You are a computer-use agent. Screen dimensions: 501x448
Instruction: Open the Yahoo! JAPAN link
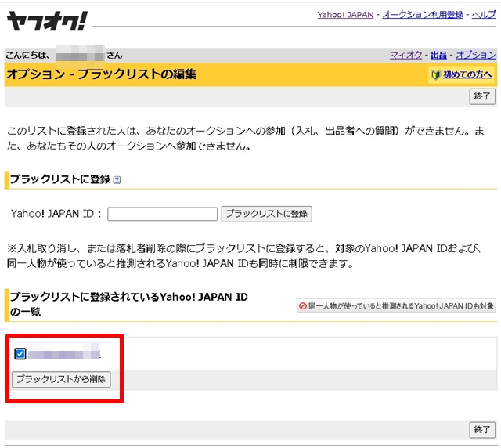pos(345,15)
